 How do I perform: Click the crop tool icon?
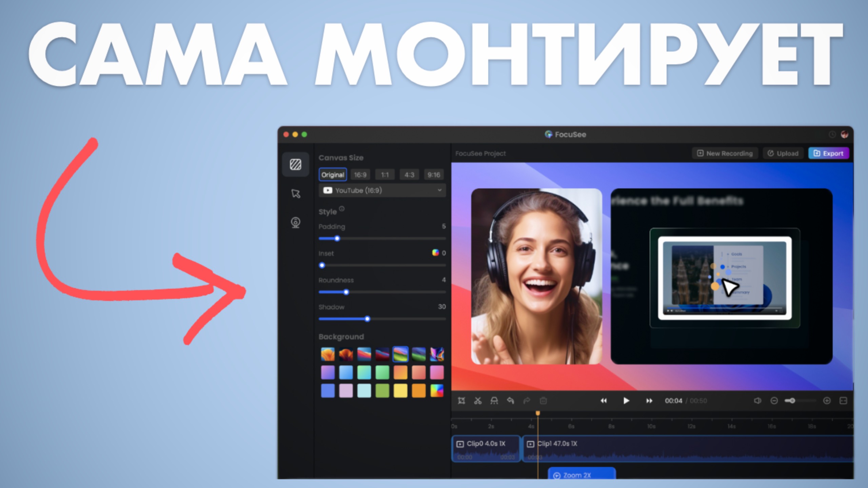[461, 401]
